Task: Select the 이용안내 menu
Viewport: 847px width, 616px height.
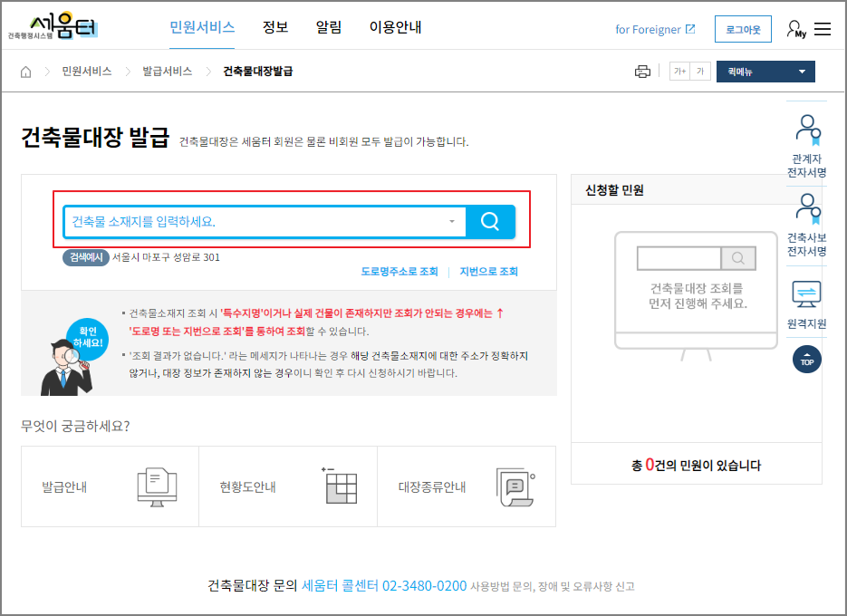Action: click(398, 26)
